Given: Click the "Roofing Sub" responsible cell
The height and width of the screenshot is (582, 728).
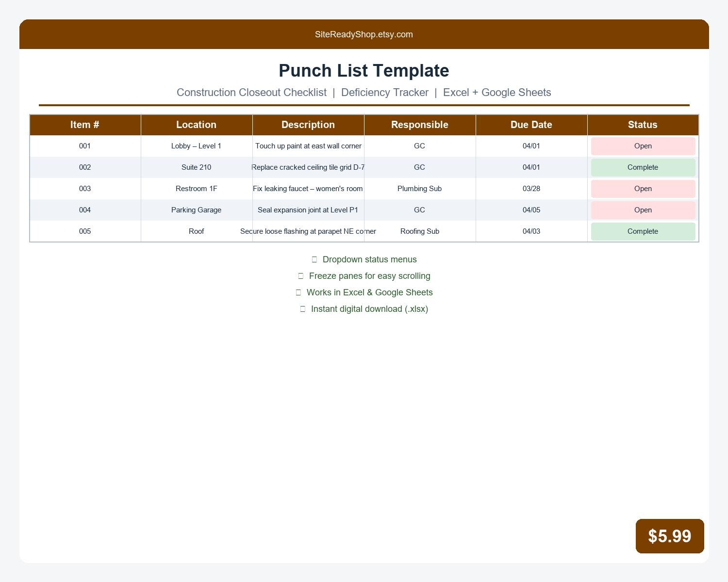Looking at the screenshot, I should [420, 231].
